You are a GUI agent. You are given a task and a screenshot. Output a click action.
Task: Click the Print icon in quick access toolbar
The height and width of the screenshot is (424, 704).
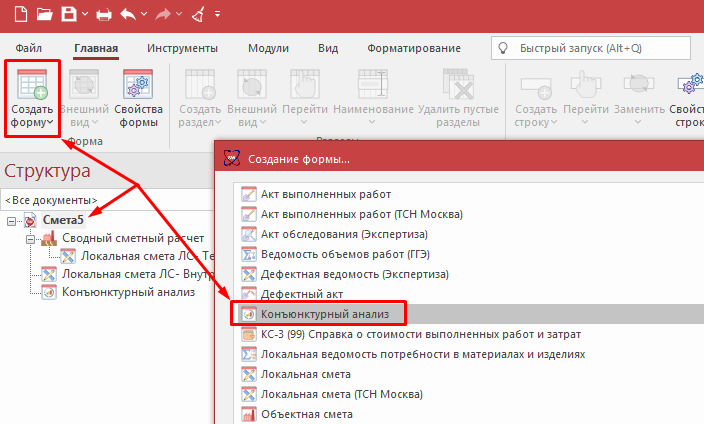coord(104,14)
